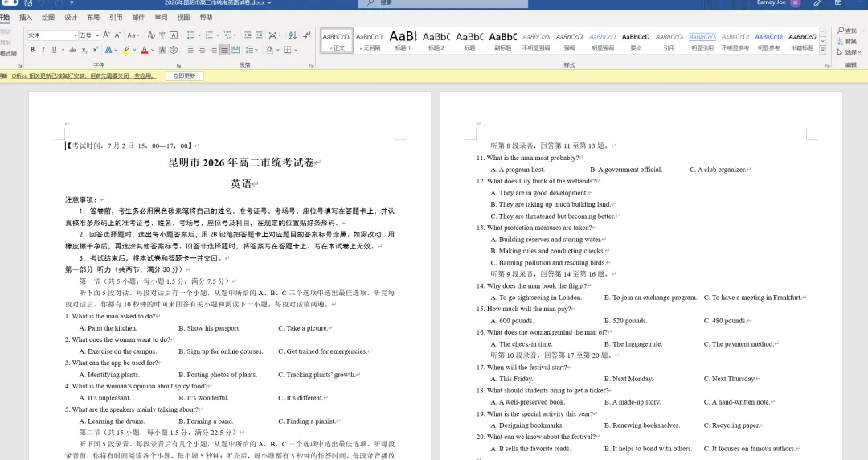Apply red font color
Image resolution: width=868 pixels, height=460 pixels.
pos(144,50)
